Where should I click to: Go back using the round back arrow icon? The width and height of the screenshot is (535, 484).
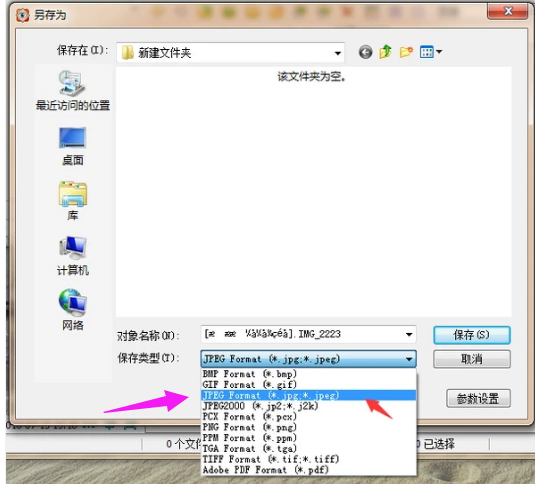365,52
